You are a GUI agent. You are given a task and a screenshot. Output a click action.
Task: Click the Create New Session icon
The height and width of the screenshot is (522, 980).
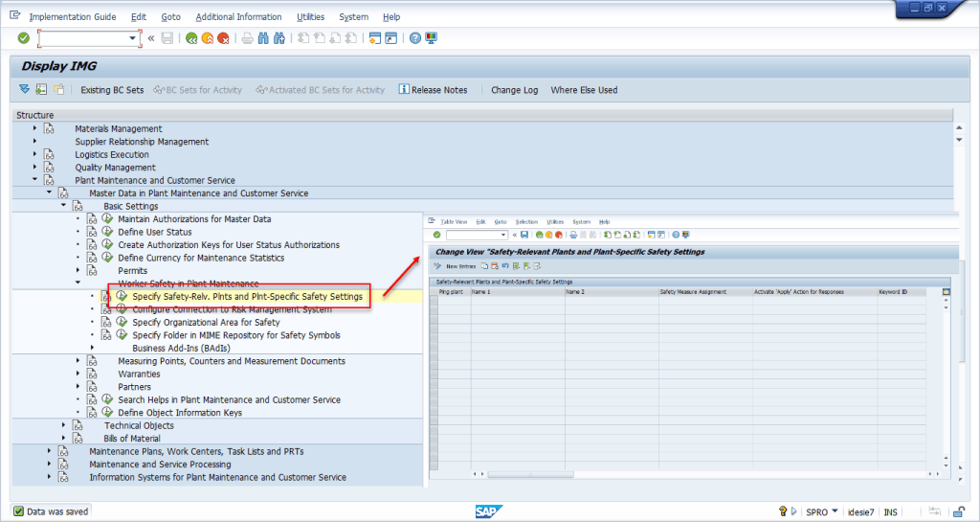[x=375, y=38]
